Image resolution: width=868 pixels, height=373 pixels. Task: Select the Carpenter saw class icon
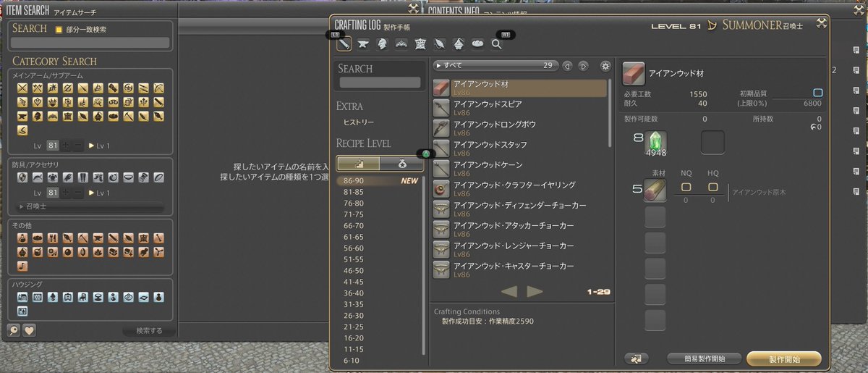[344, 43]
